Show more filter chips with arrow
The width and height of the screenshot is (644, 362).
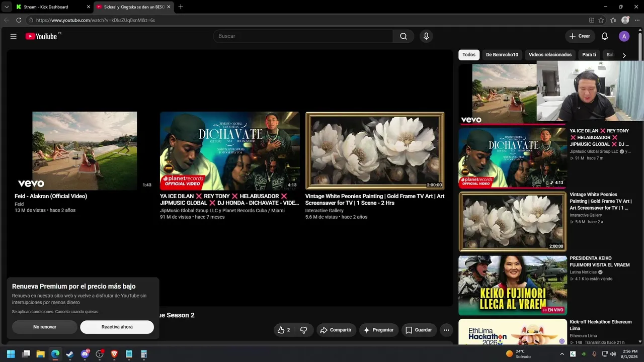(624, 55)
